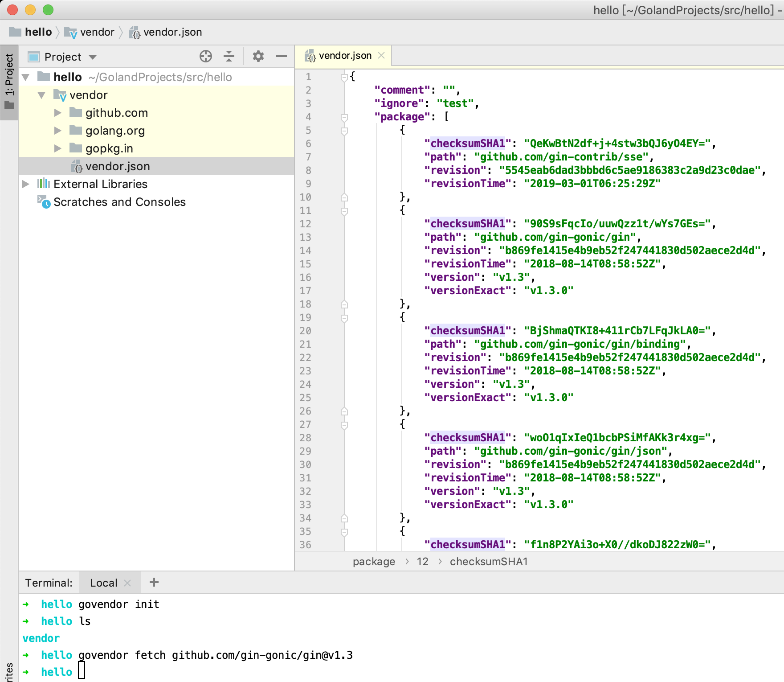Fold the object starting at line 19
This screenshot has width=784, height=682.
tap(344, 318)
